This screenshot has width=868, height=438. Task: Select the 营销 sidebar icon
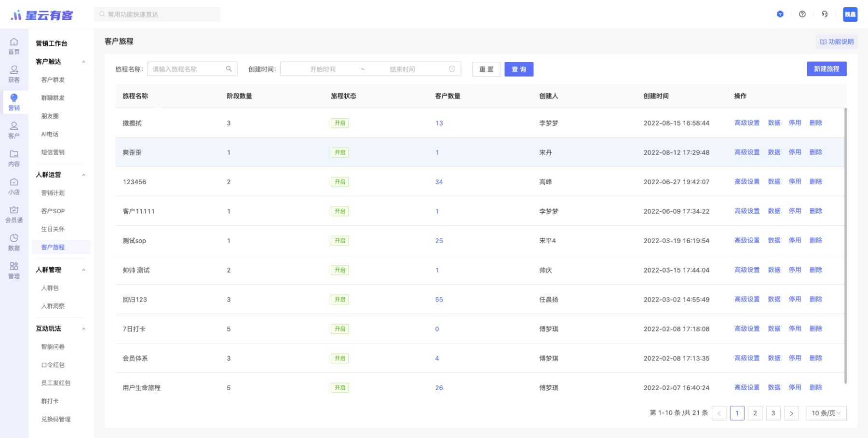click(14, 102)
